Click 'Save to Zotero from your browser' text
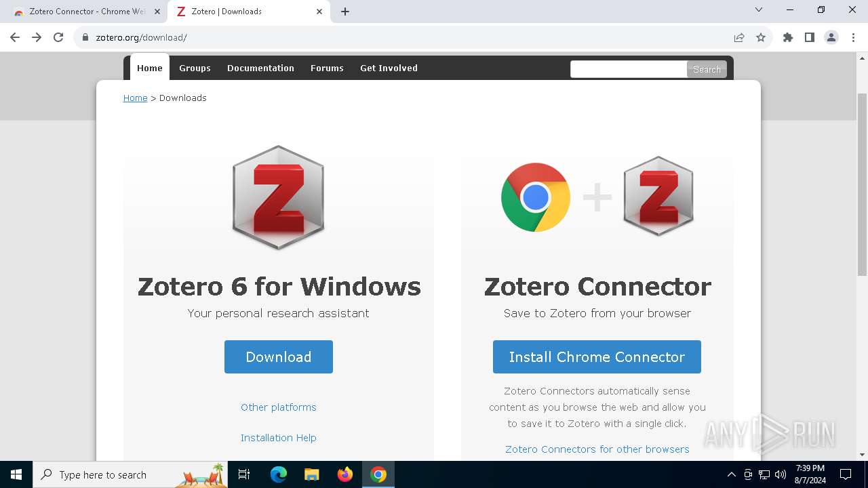This screenshot has height=488, width=868. pos(597,313)
